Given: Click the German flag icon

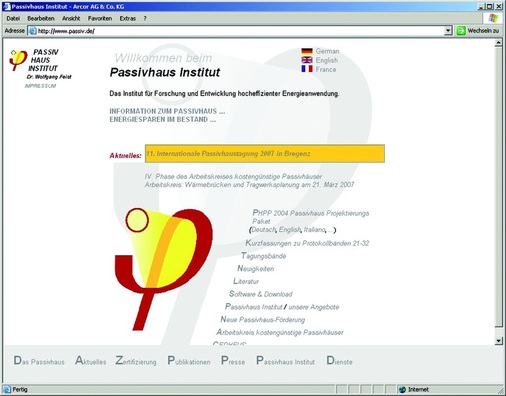Looking at the screenshot, I should [307, 51].
